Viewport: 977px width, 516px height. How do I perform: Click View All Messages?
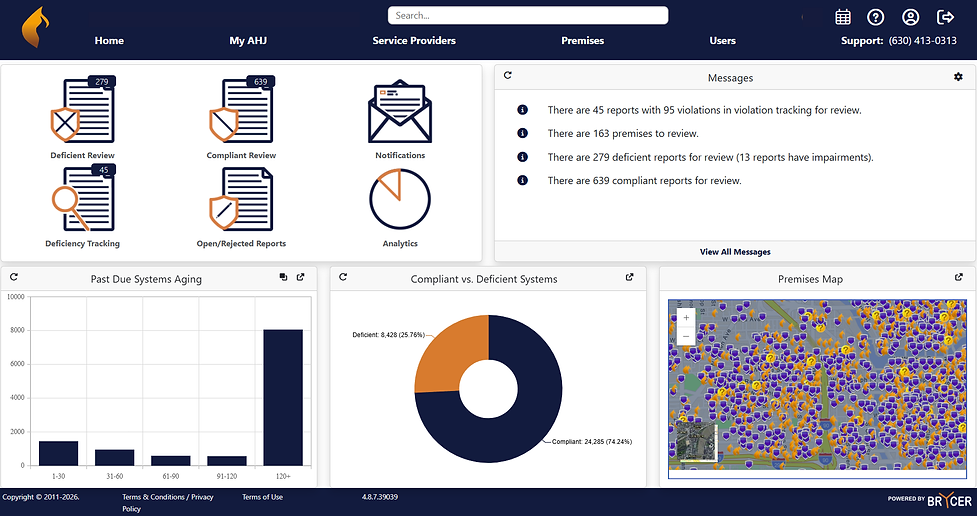coord(735,252)
